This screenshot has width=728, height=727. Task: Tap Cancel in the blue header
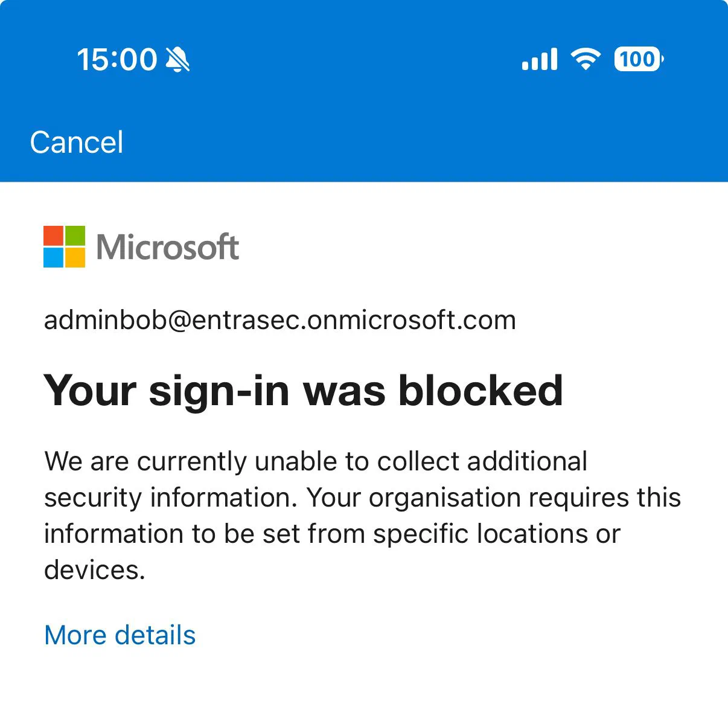pyautogui.click(x=77, y=143)
